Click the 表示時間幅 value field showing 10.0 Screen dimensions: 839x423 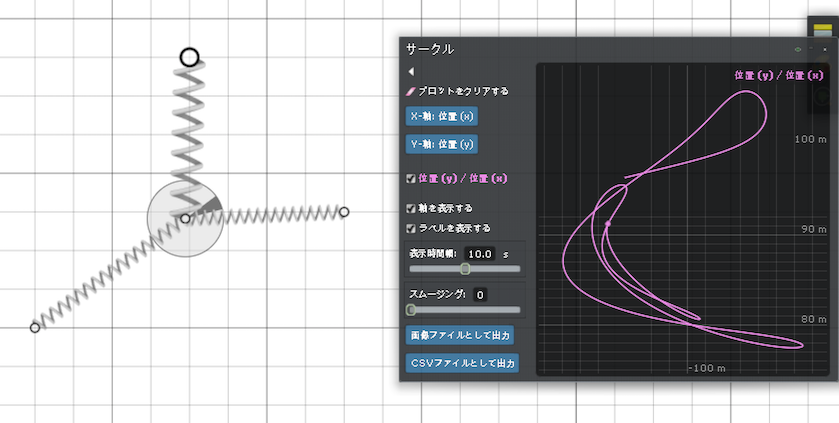pyautogui.click(x=480, y=254)
